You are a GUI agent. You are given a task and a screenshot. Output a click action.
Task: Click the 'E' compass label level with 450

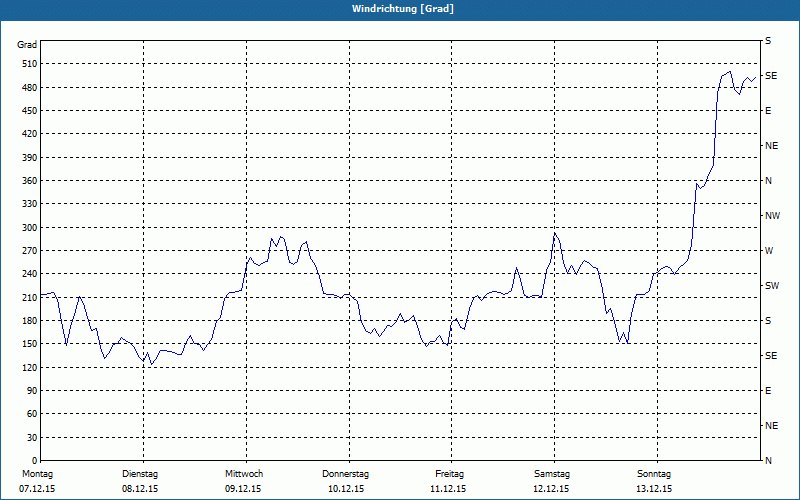click(768, 111)
